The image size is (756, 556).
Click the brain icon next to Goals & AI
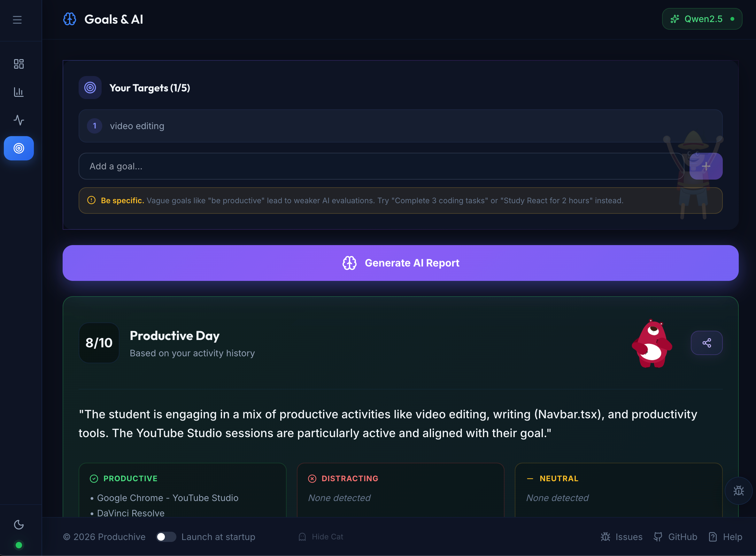tap(69, 19)
